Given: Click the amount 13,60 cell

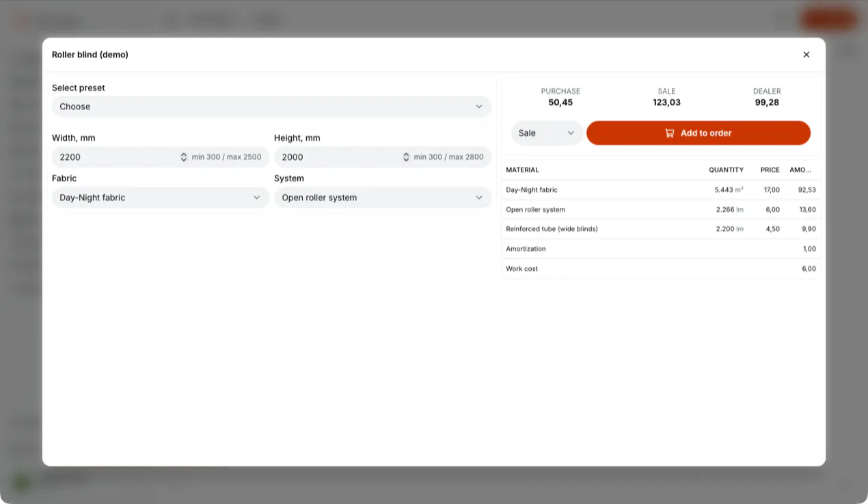Looking at the screenshot, I should click(x=807, y=209).
